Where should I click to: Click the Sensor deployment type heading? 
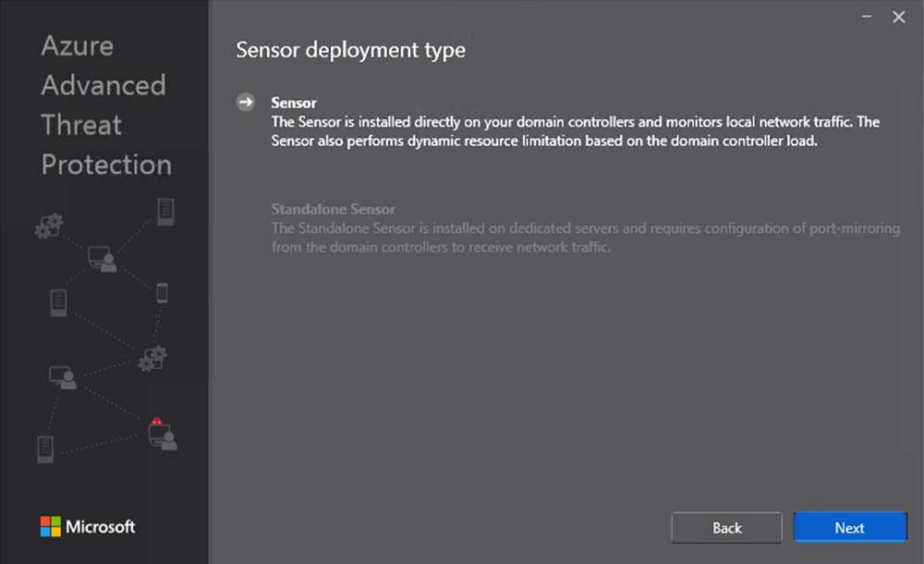click(350, 50)
